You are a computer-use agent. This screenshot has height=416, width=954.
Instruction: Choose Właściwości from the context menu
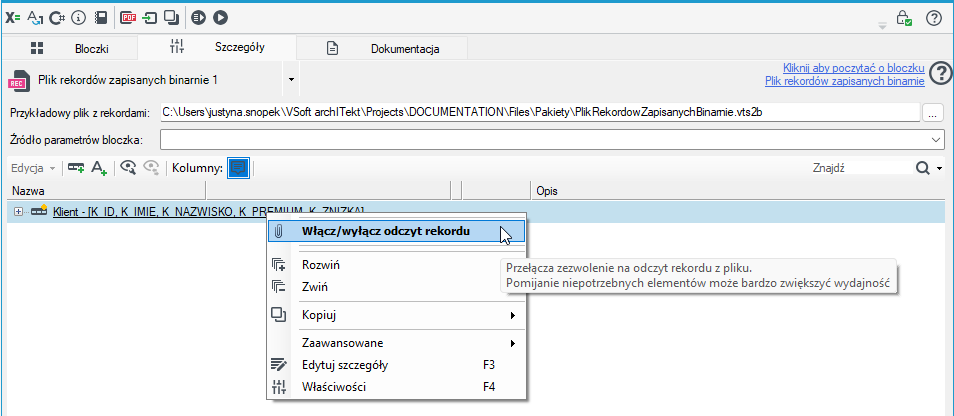pyautogui.click(x=396, y=387)
